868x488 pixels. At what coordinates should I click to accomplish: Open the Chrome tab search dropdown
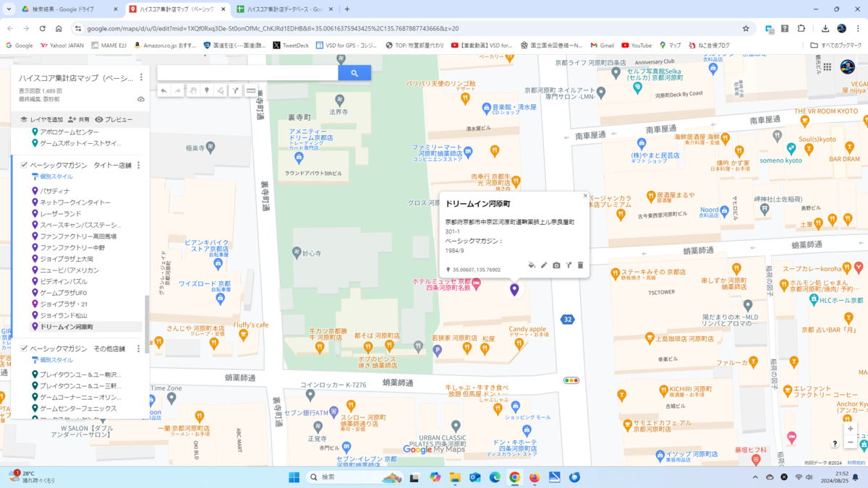pyautogui.click(x=9, y=9)
